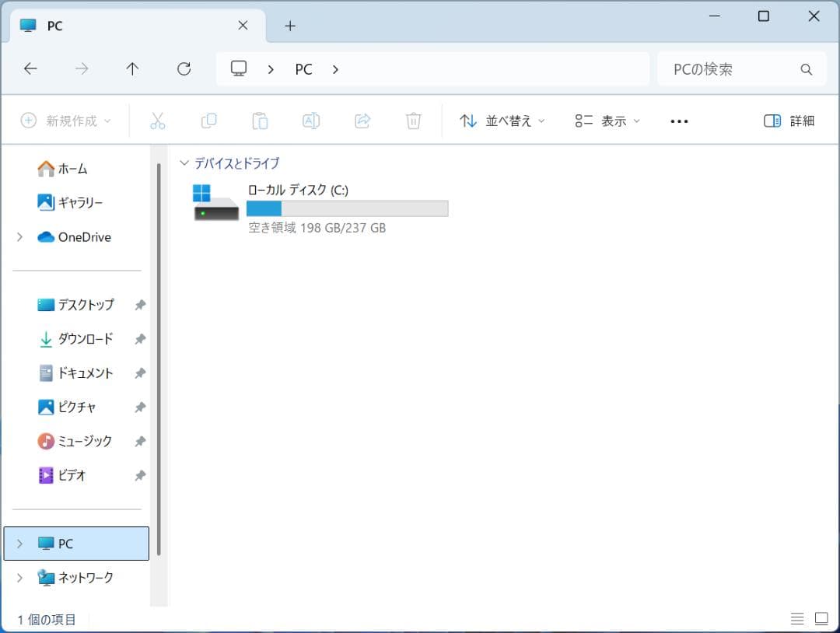This screenshot has height=633, width=840.
Task: Select the Cut icon in the toolbar
Action: pyautogui.click(x=158, y=121)
